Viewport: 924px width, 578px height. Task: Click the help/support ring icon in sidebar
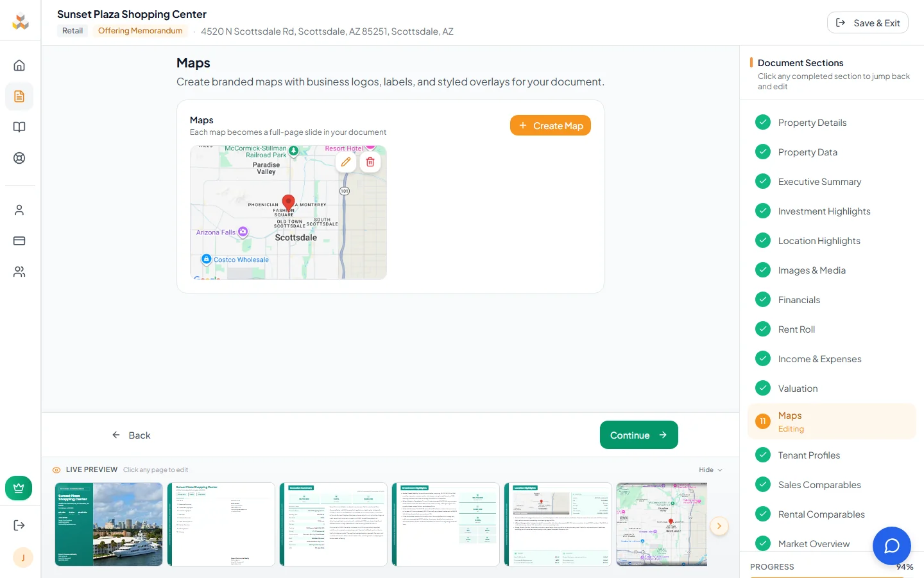[20, 158]
